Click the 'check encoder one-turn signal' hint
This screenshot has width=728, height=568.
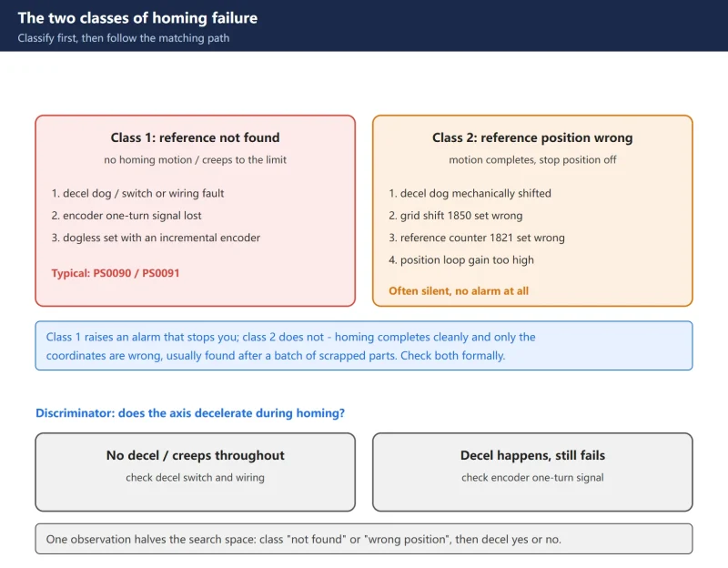[x=532, y=478]
